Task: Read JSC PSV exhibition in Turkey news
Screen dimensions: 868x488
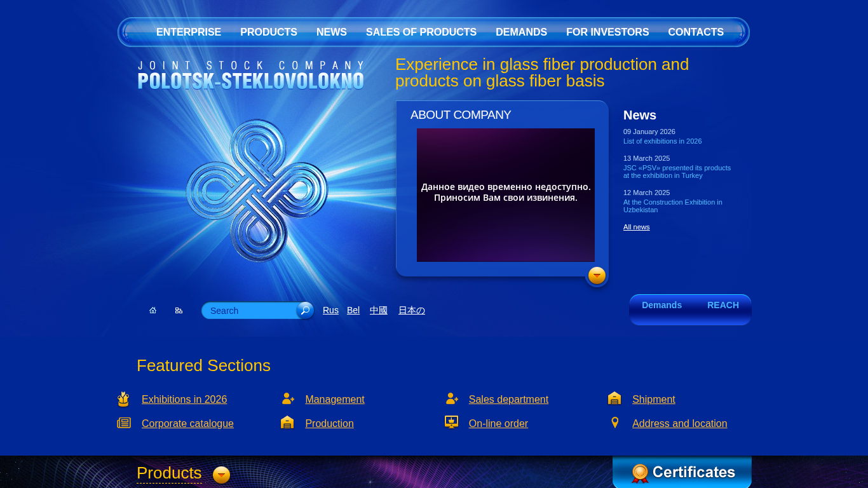Action: coord(677,172)
